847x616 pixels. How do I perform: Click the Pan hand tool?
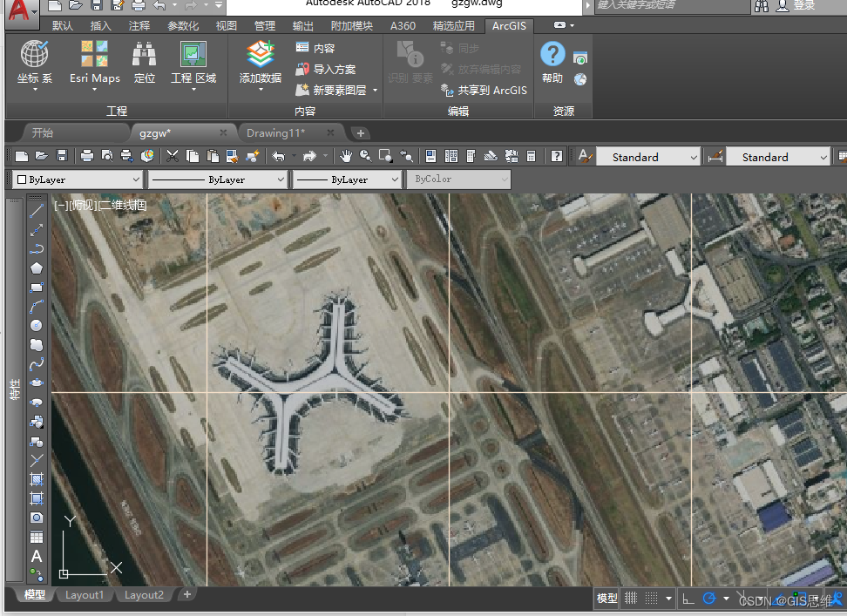pyautogui.click(x=346, y=156)
